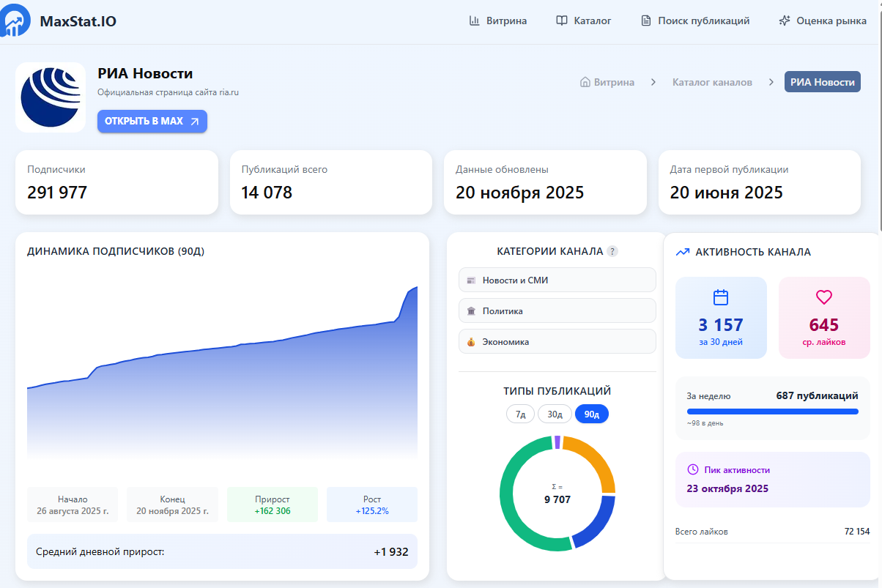Click the clock icon next to Пик активности
Screen dimensions: 882x588
coord(693,469)
